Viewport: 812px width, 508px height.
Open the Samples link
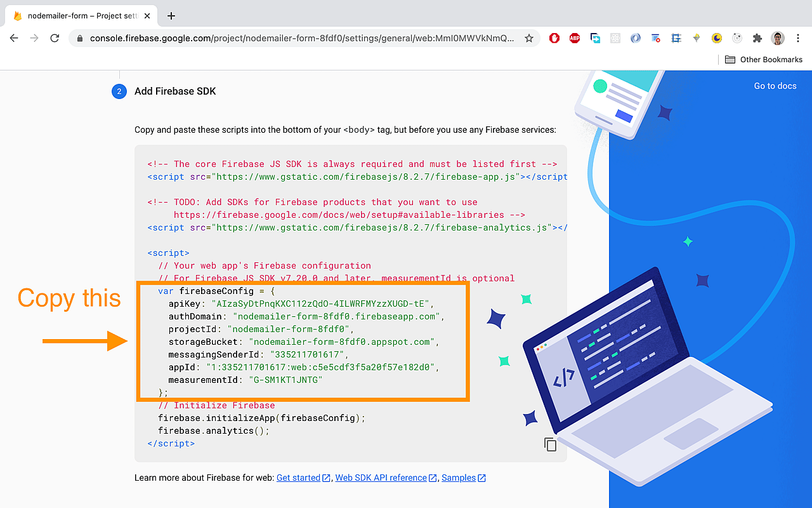coord(458,478)
